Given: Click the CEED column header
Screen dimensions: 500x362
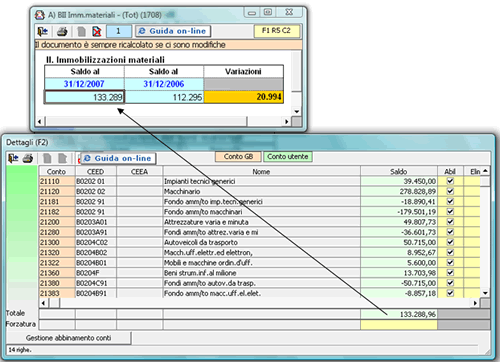Looking at the screenshot, I should tap(96, 171).
